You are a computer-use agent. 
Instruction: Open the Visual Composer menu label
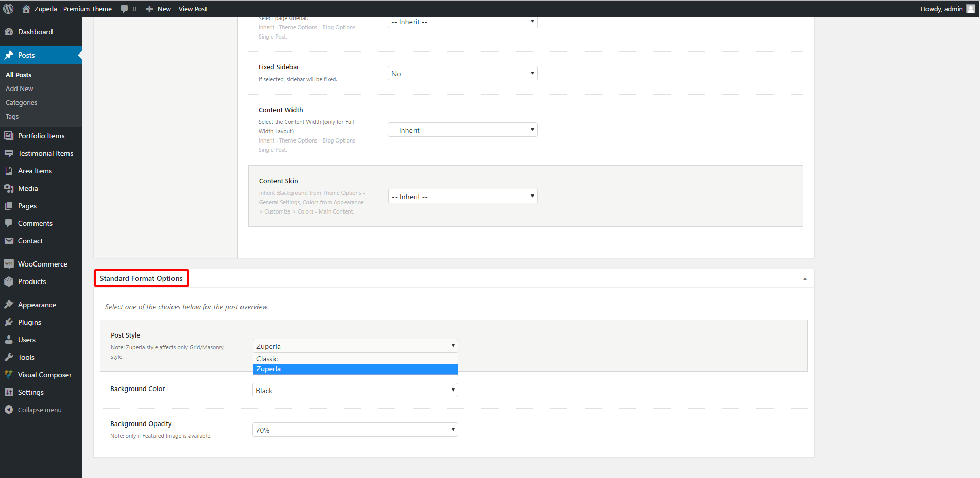click(x=45, y=375)
